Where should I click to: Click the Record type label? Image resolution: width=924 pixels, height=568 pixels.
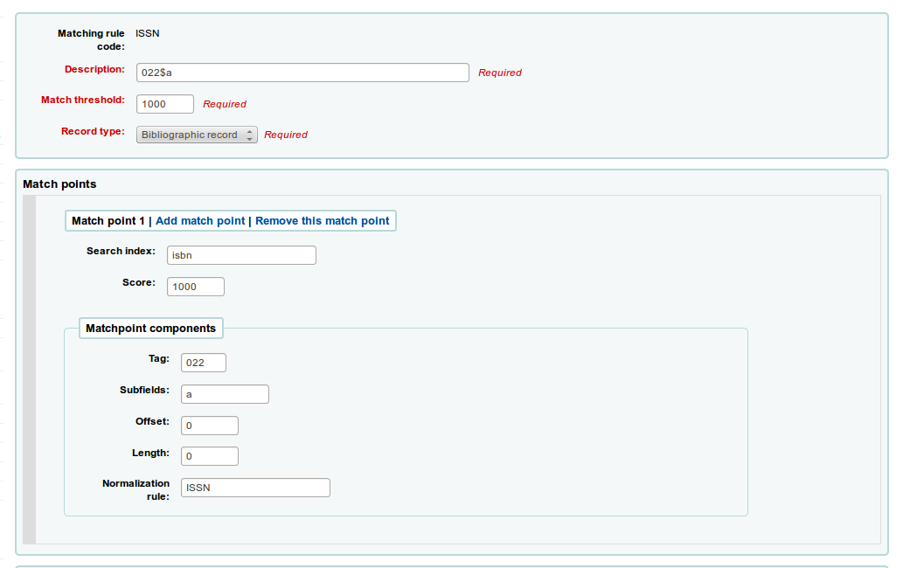[x=93, y=131]
